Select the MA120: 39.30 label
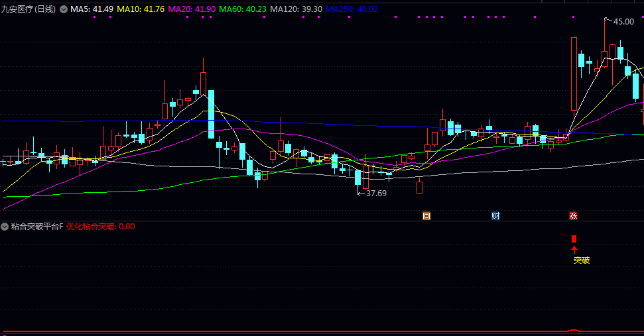644x336 pixels. (296, 9)
